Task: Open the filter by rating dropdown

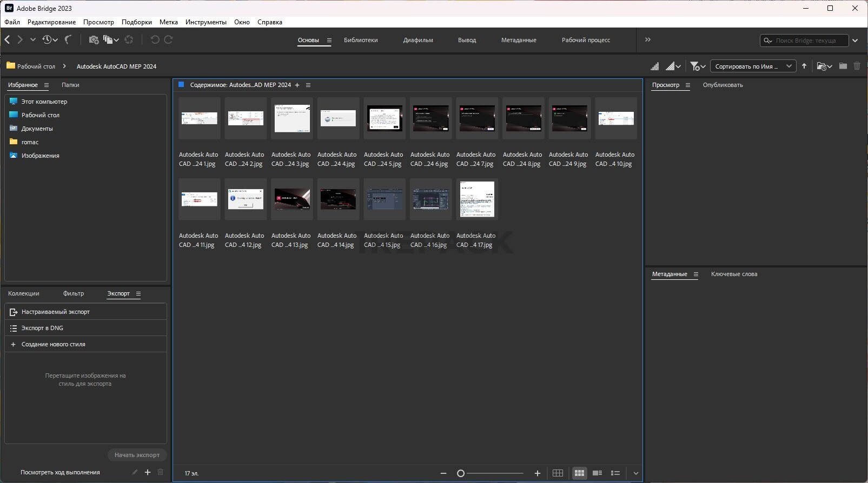Action: pos(698,66)
